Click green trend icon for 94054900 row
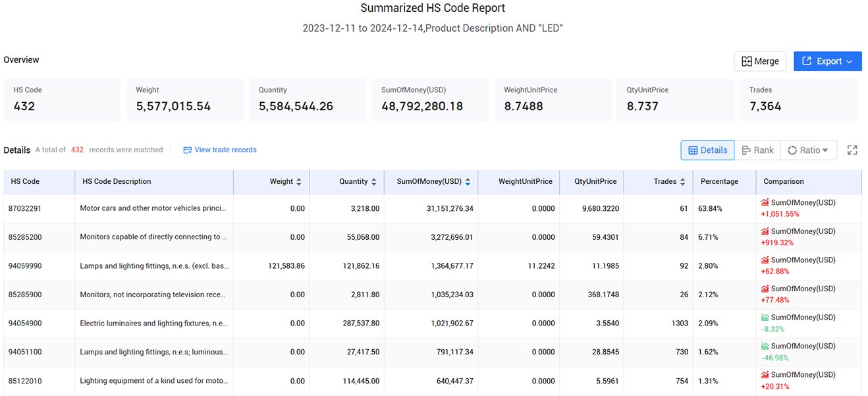868x396 pixels. [765, 318]
